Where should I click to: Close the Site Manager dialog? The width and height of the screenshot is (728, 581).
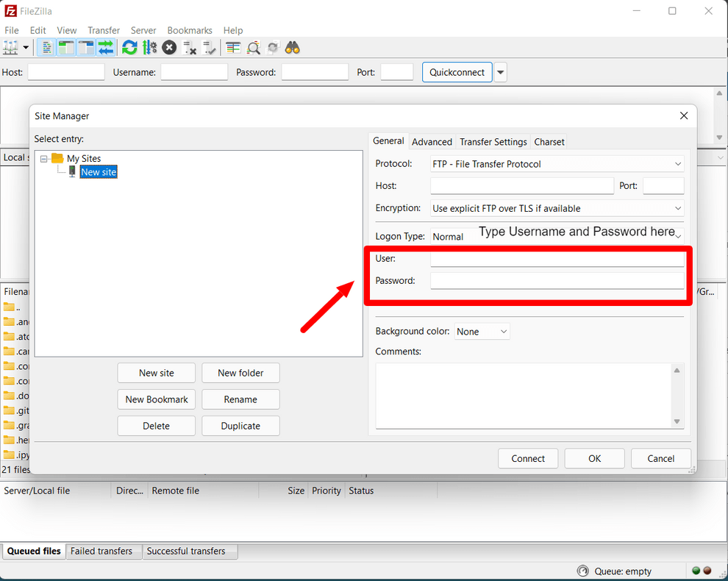tap(684, 115)
